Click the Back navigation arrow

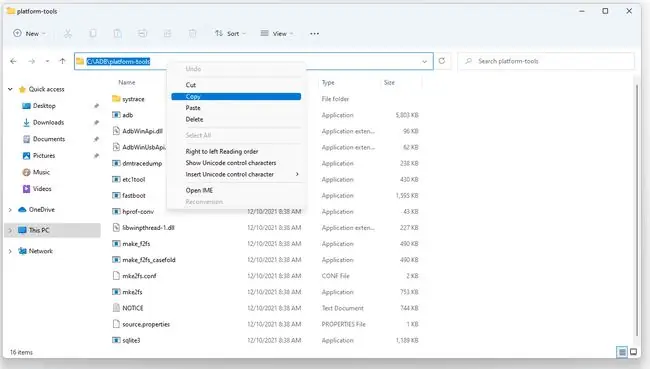pos(13,61)
